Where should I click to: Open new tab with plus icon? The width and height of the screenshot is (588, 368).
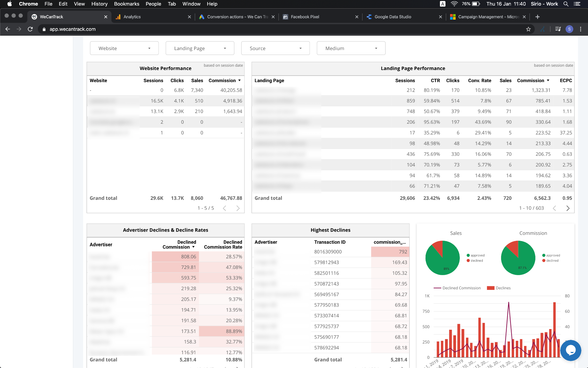coord(537,17)
